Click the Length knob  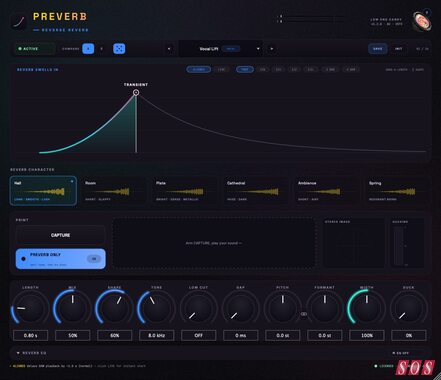coord(30,308)
